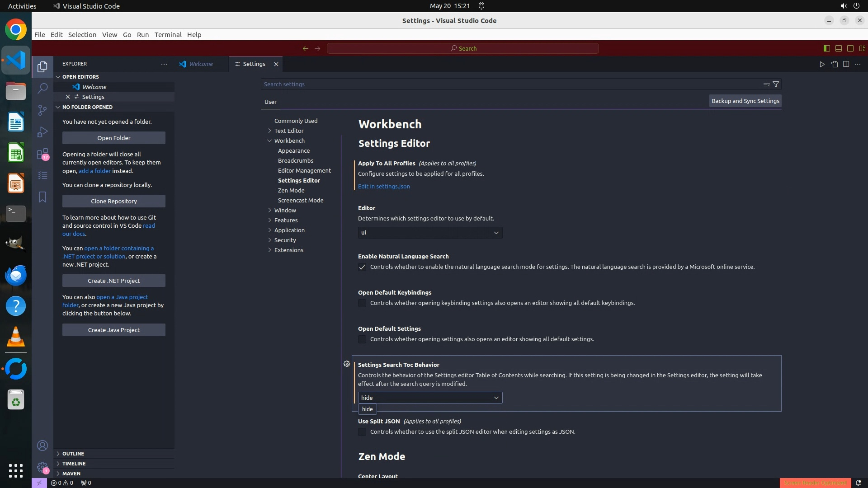Viewport: 868px width, 488px height.
Task: Open Settings Search Toc Behavior dropdown
Action: [430, 398]
